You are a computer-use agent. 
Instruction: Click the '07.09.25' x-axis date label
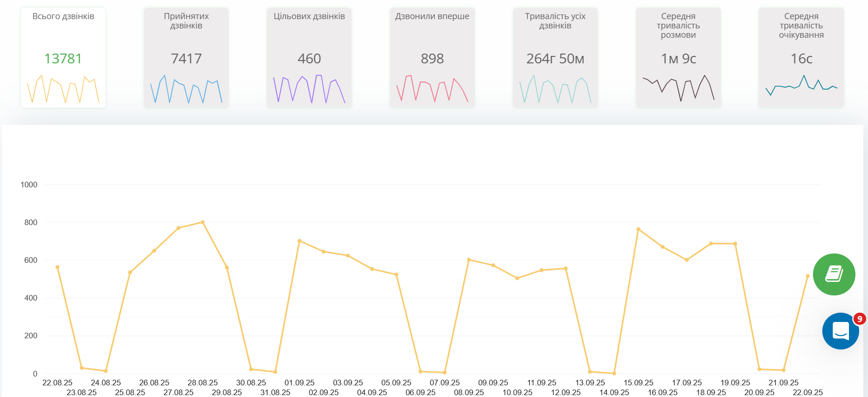tap(445, 383)
